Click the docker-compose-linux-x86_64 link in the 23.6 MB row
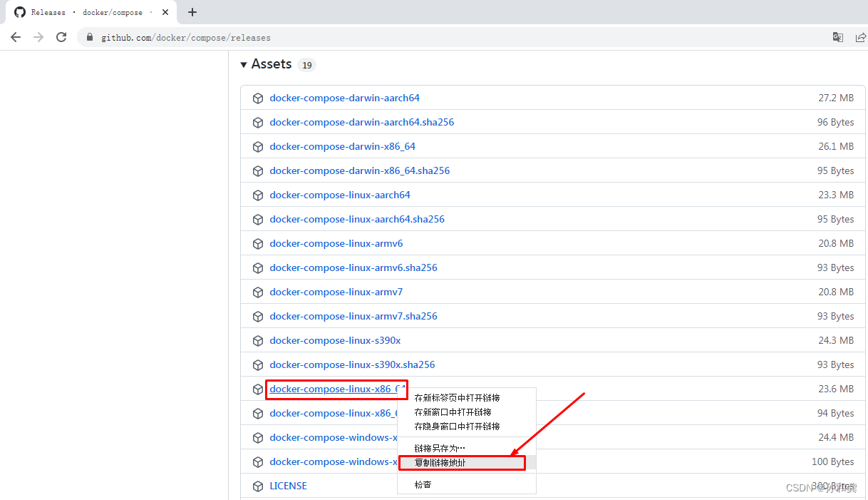 [337, 389]
